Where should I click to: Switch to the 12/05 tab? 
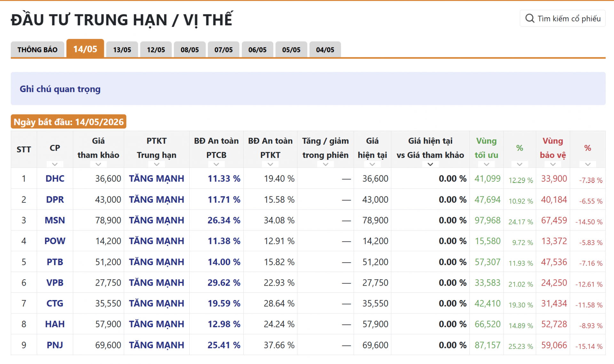pos(156,50)
